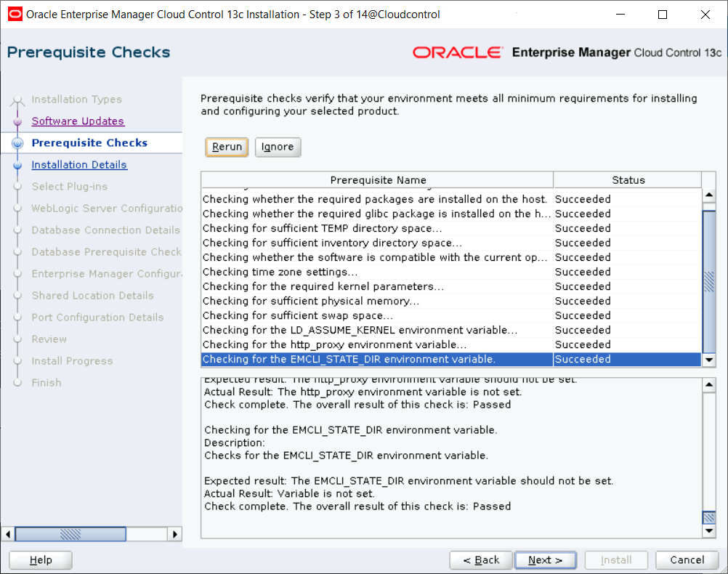Select the Prerequisite Checks step
The width and height of the screenshot is (728, 574).
89,143
